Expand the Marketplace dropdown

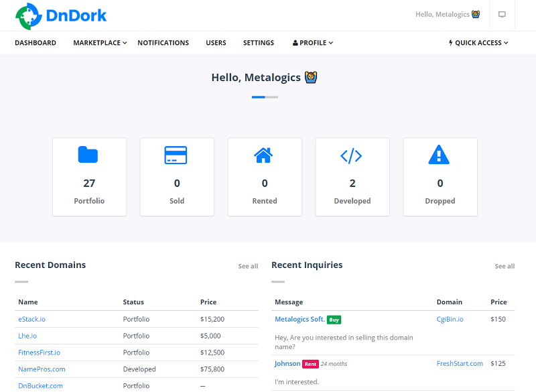(x=99, y=42)
